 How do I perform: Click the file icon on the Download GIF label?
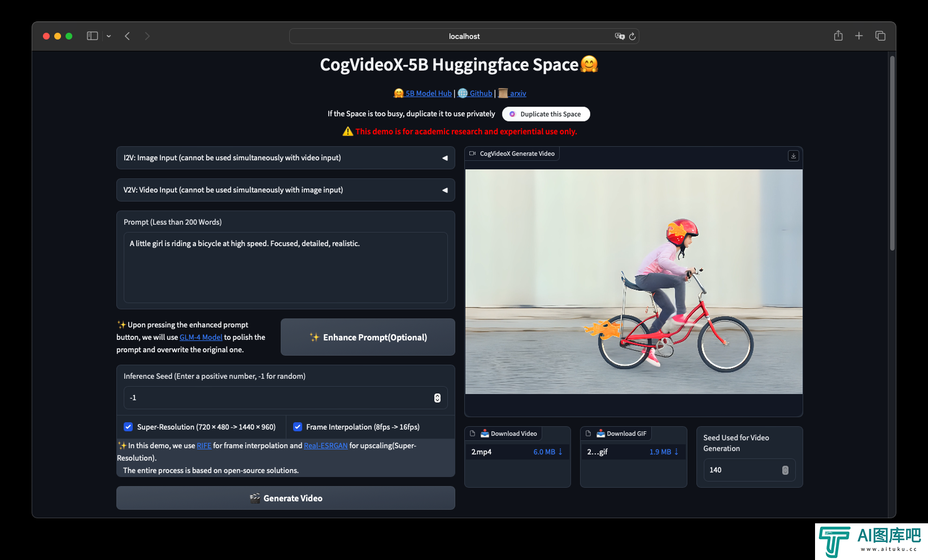pyautogui.click(x=589, y=434)
